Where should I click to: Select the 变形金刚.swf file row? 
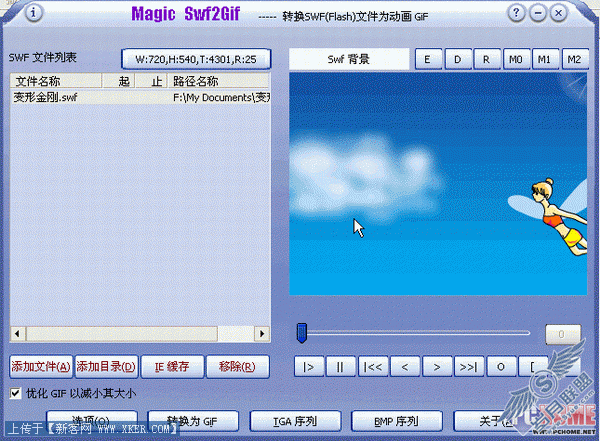pyautogui.click(x=140, y=97)
